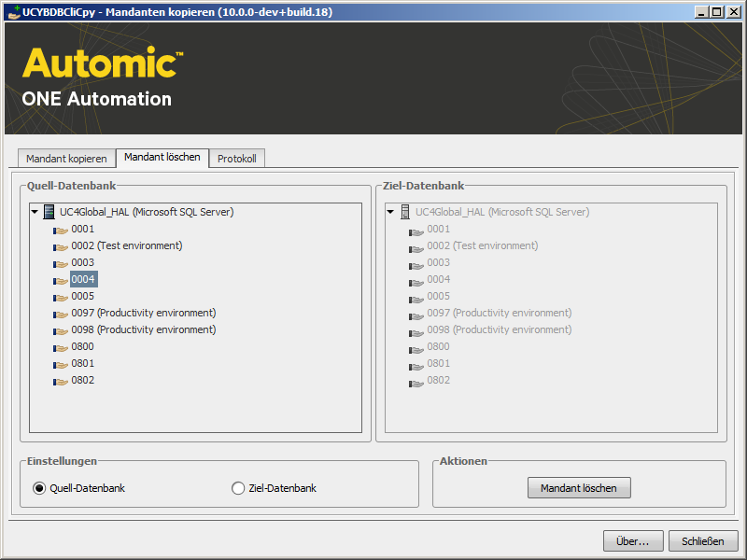
Task: Click the UCYBDBCliCpy application icon in title bar
Action: pyautogui.click(x=14, y=12)
